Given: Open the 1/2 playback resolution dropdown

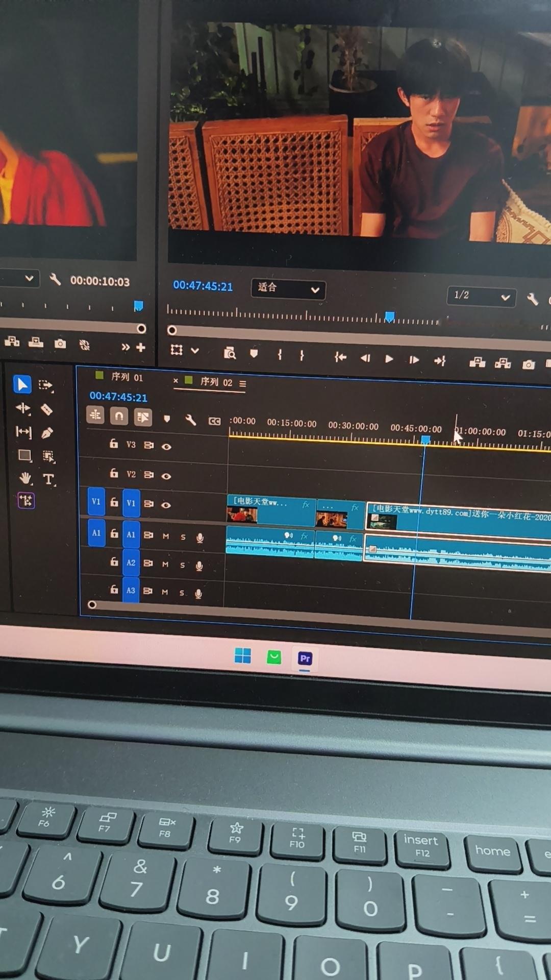Looking at the screenshot, I should (x=481, y=296).
